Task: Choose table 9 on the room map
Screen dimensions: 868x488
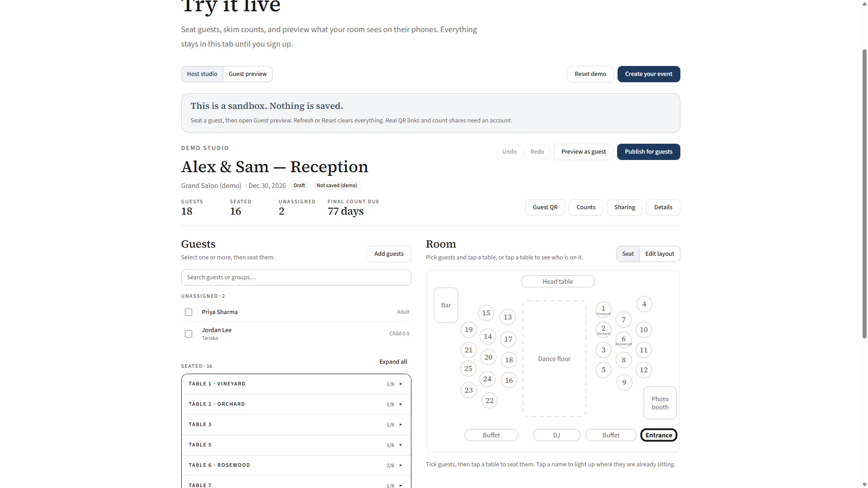Action: click(624, 382)
